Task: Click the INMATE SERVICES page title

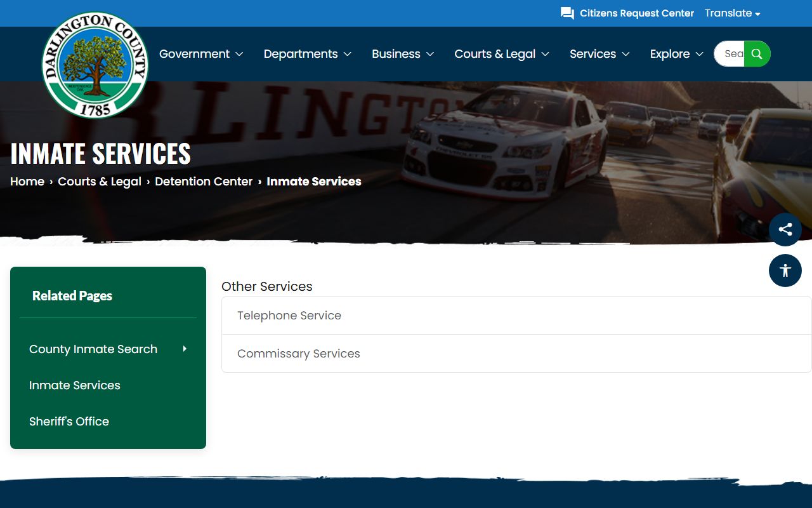Action: 100,154
